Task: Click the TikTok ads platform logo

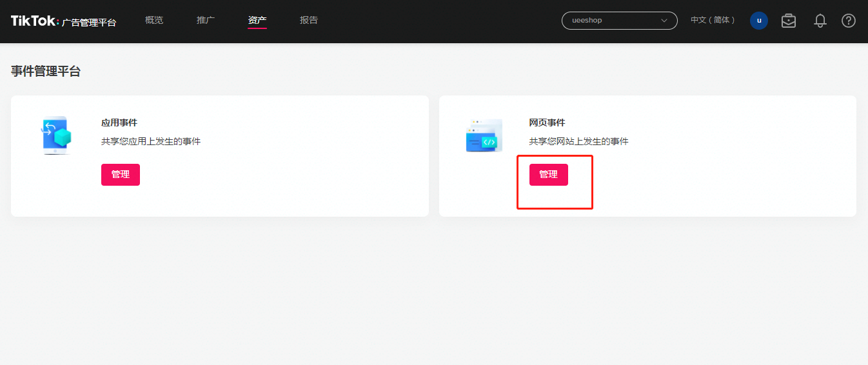Action: click(x=63, y=21)
